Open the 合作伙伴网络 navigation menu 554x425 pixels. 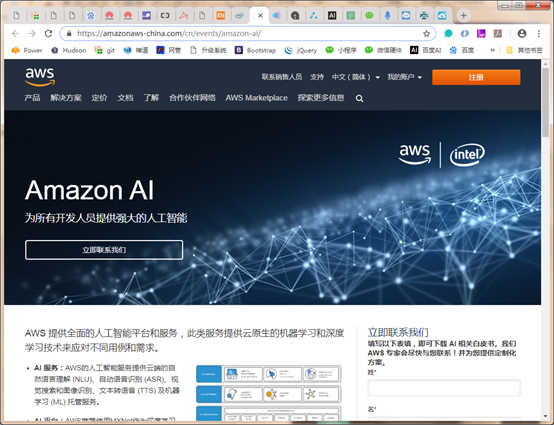click(192, 98)
